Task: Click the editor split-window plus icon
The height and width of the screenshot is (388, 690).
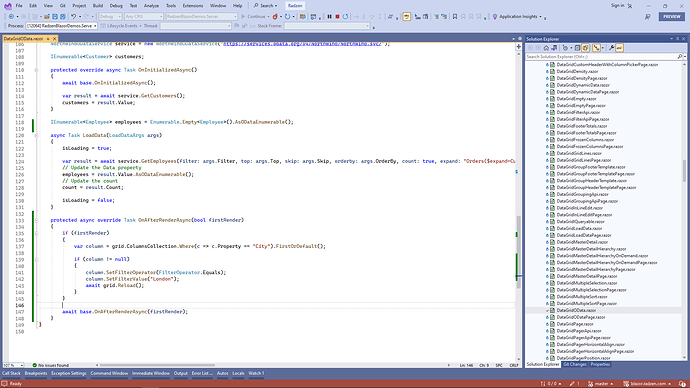Action: pyautogui.click(x=519, y=46)
